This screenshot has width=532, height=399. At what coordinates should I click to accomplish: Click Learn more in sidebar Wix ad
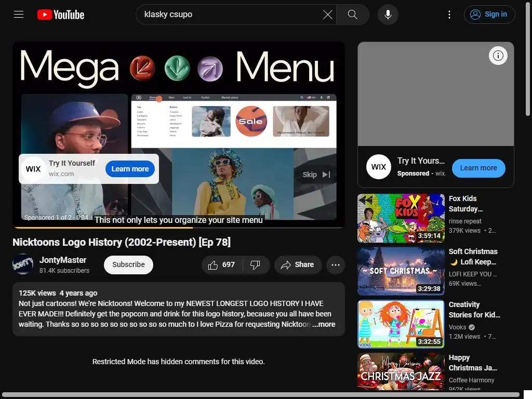478,168
